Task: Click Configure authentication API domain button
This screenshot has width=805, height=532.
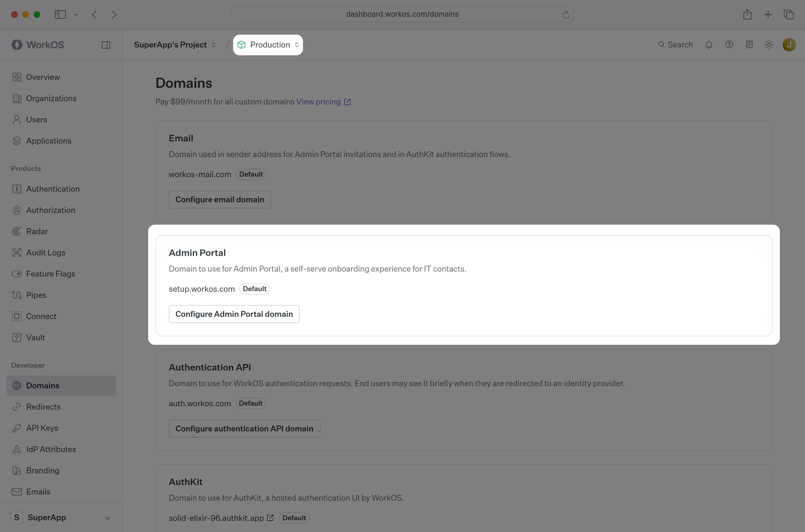Action: (244, 429)
